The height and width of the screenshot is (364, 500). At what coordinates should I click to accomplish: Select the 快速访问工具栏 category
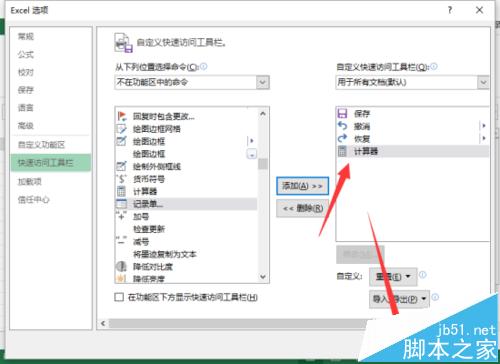coord(50,163)
